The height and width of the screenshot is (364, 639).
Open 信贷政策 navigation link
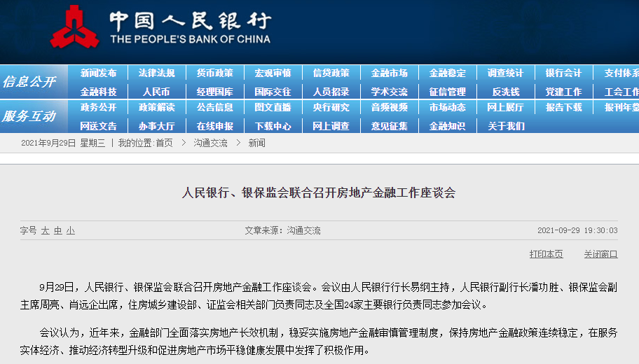(331, 73)
